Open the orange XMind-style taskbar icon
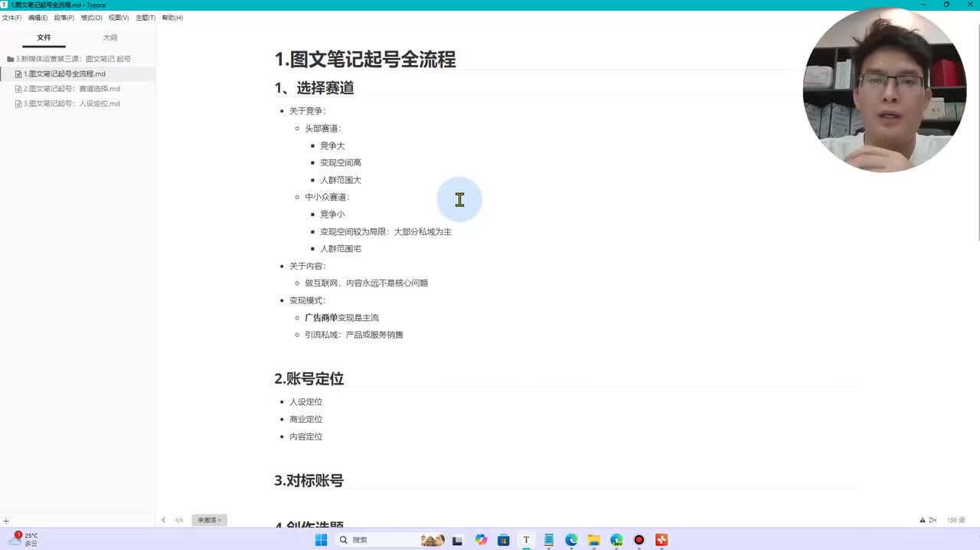The width and height of the screenshot is (980, 550). (661, 540)
